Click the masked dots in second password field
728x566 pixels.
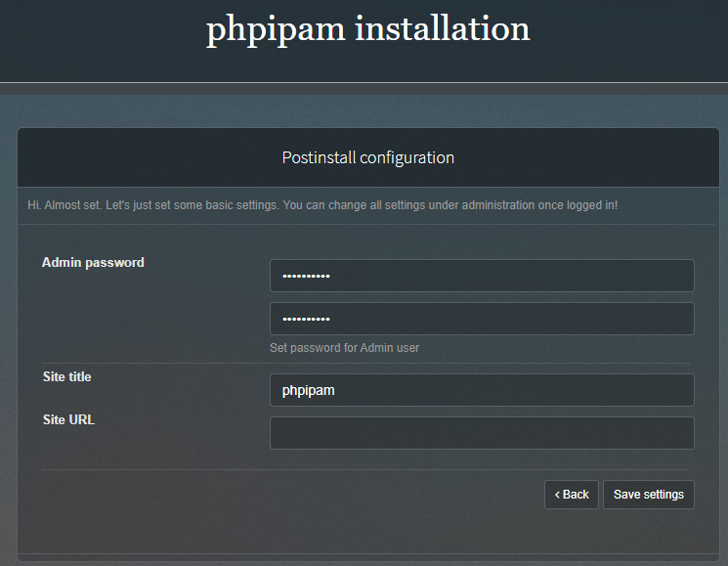[x=306, y=320]
